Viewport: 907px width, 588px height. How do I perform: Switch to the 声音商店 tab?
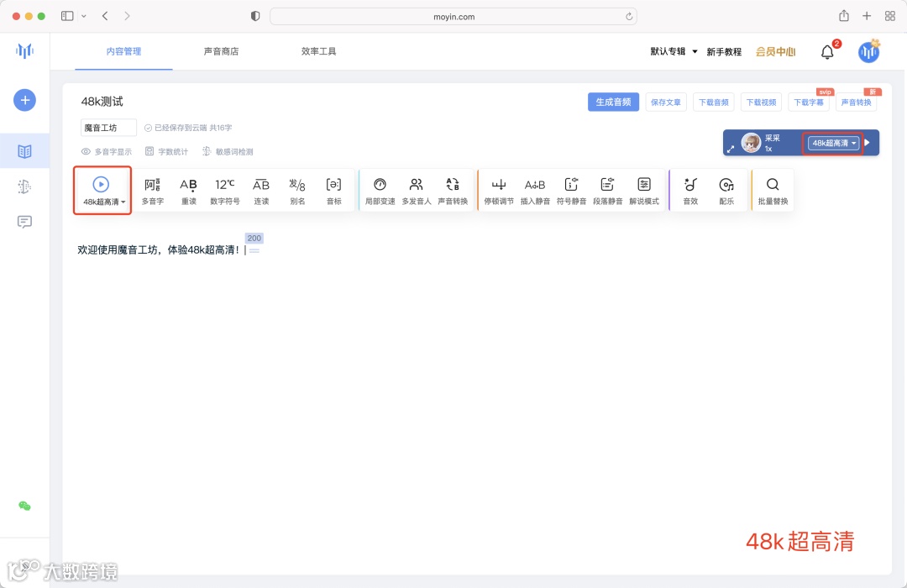click(x=221, y=51)
